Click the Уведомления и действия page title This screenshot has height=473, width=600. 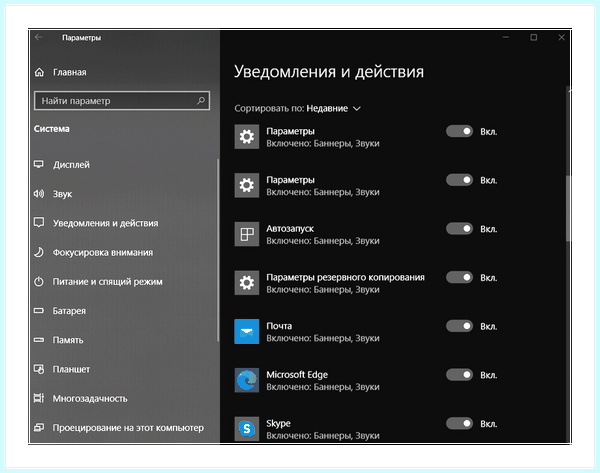point(329,72)
